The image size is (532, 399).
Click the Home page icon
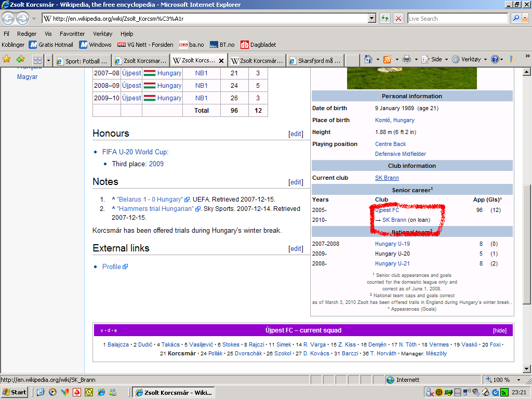point(368,59)
